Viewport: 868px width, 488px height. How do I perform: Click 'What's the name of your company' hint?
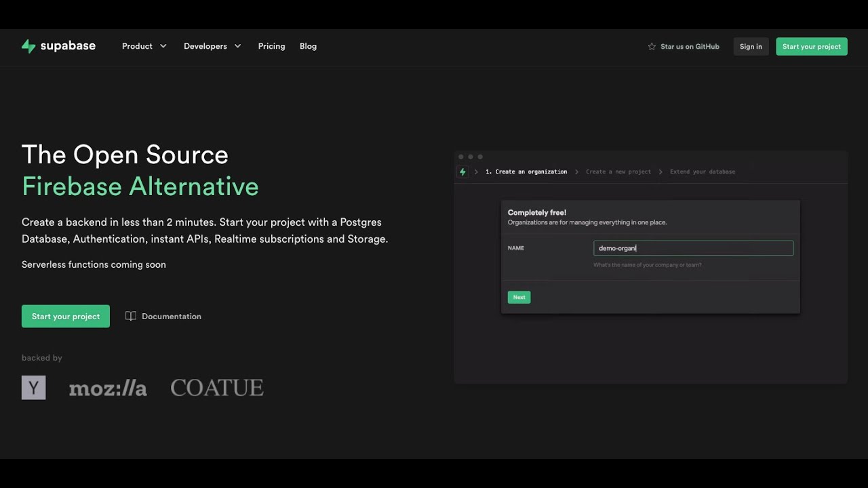tap(648, 265)
